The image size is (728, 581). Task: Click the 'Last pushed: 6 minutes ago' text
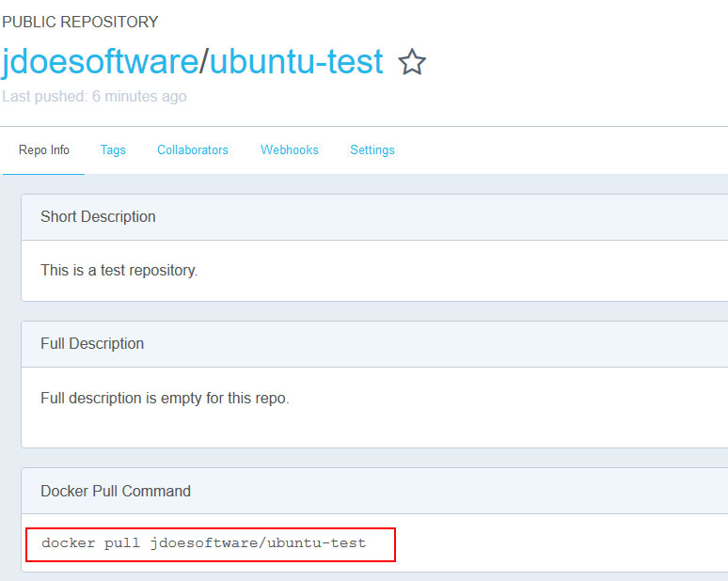coord(94,96)
